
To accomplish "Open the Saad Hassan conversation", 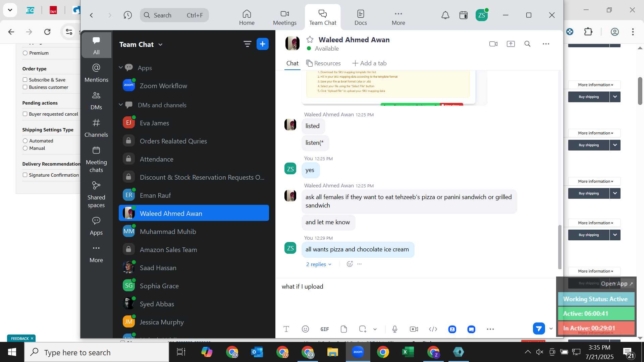I will [x=194, y=268].
